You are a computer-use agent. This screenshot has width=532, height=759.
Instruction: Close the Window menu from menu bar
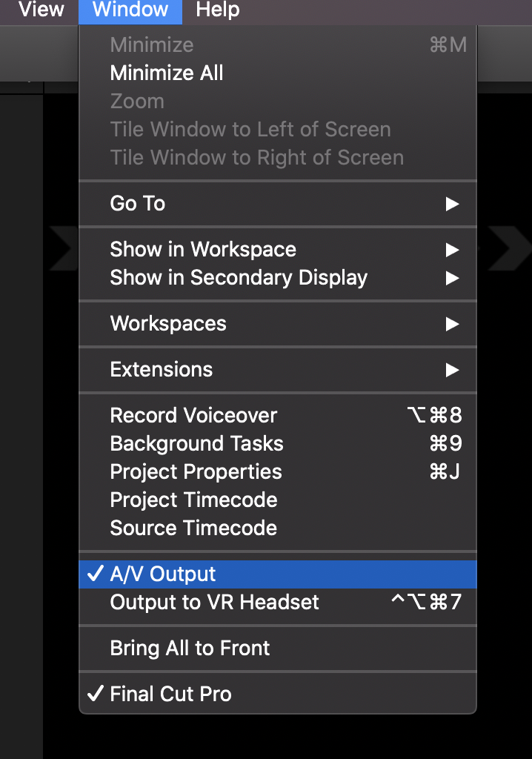coord(130,10)
